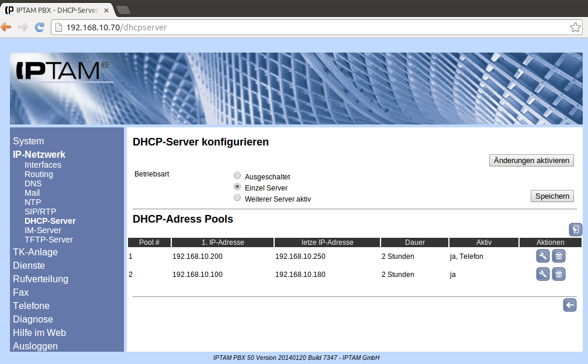Image resolution: width=588 pixels, height=364 pixels.
Task: Choose Weiterer Server aktiv option
Action: [x=237, y=198]
